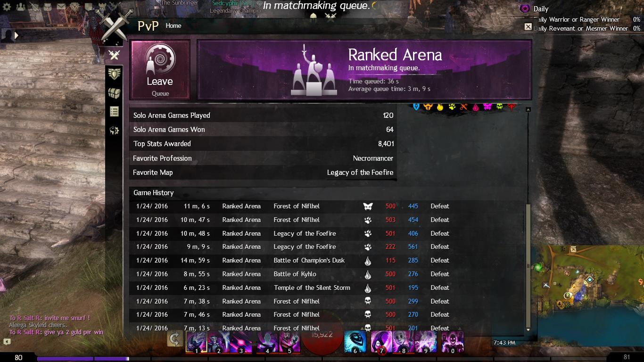Select the game browser list icon tab

114,111
